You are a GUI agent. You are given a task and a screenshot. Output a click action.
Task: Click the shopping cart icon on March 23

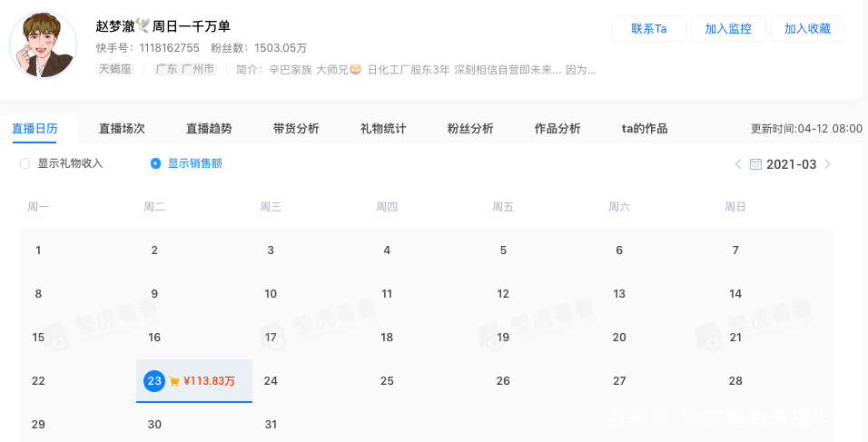(x=174, y=381)
